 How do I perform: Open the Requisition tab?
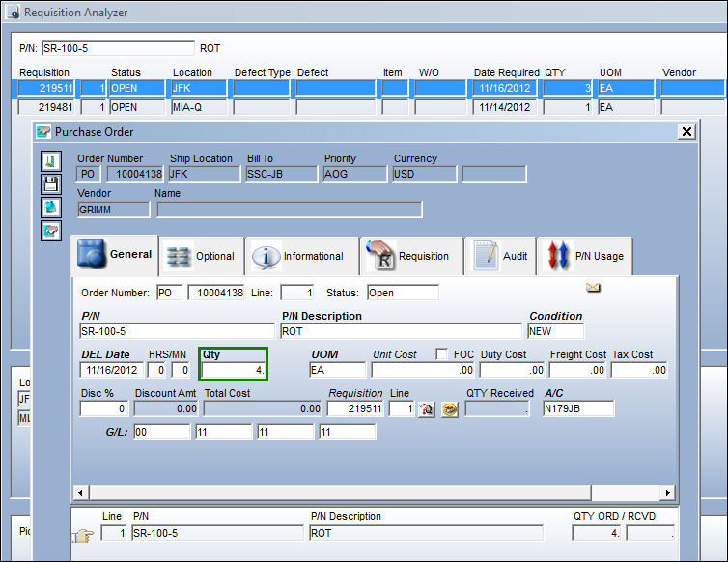[411, 256]
